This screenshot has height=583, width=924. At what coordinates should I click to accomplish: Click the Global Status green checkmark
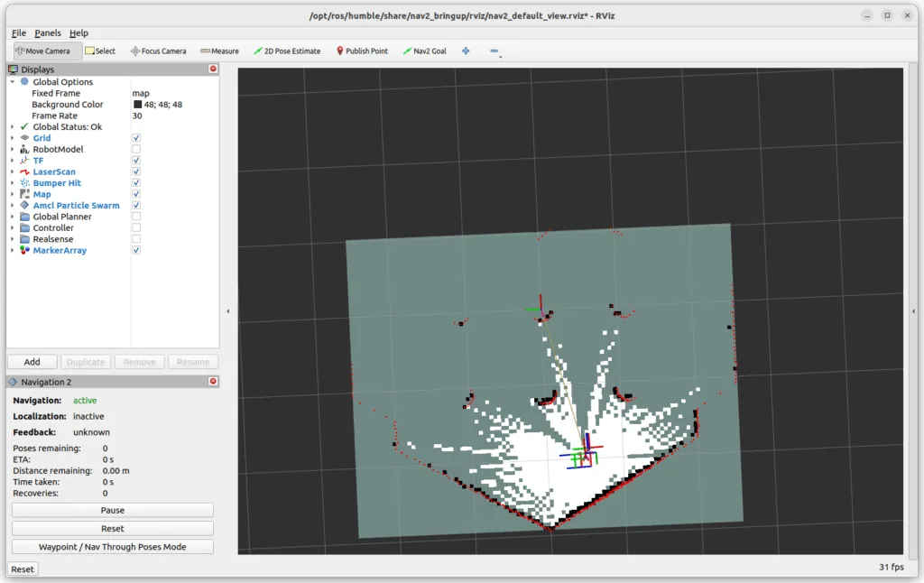coord(24,126)
